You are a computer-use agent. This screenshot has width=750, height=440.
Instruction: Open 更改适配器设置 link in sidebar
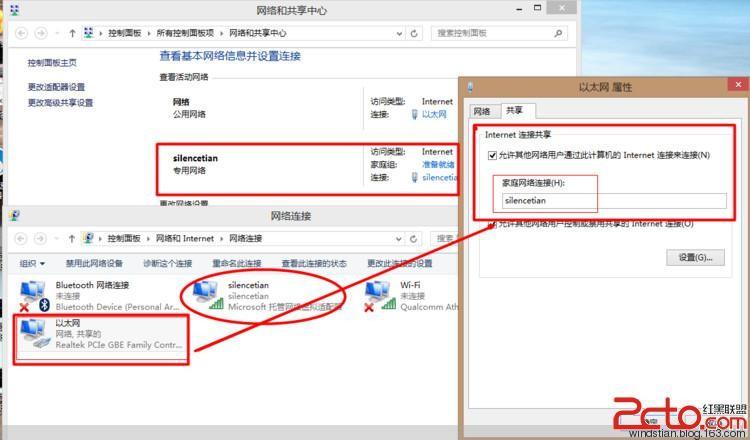coord(56,87)
